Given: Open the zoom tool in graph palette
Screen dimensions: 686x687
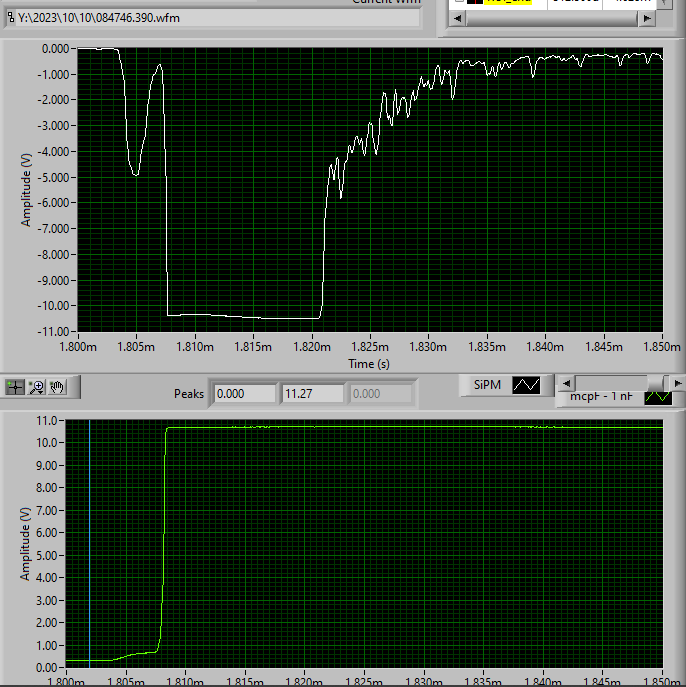Looking at the screenshot, I should tap(36, 387).
